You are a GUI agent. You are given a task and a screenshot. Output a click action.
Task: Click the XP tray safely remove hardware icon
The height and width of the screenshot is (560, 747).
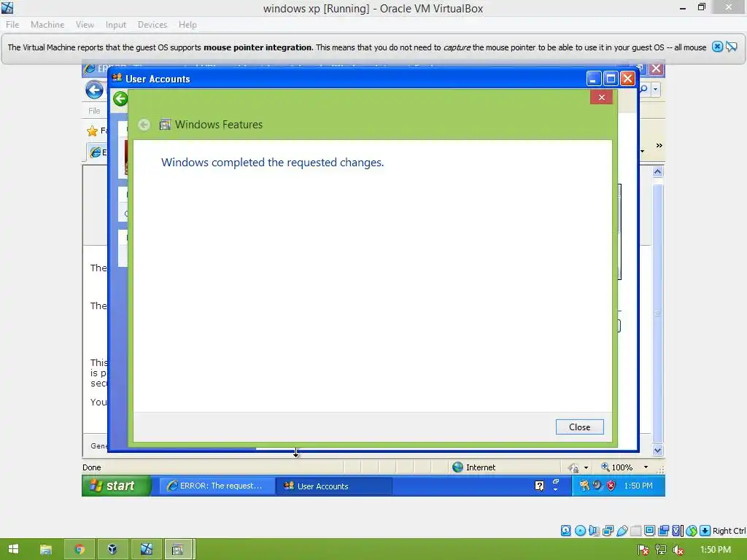[597, 486]
